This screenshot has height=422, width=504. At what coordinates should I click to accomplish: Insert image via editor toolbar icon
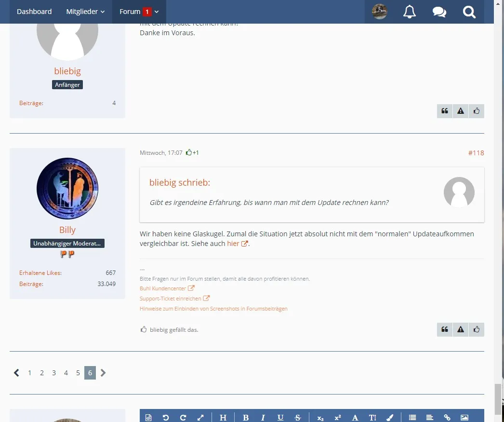464,418
